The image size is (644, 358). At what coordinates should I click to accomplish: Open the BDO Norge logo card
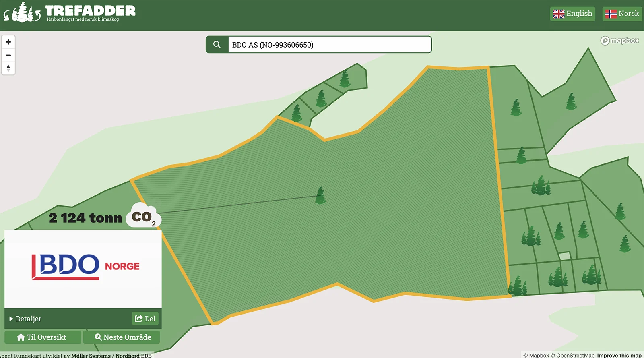pos(83,268)
